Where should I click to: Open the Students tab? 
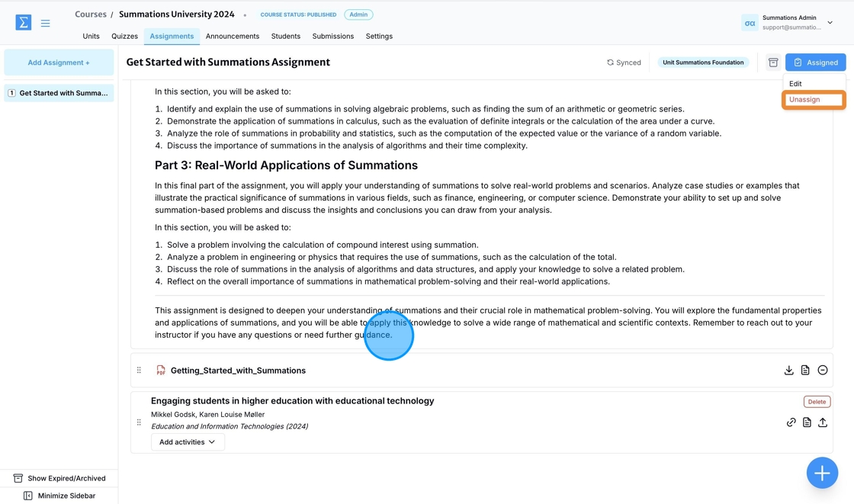286,37
